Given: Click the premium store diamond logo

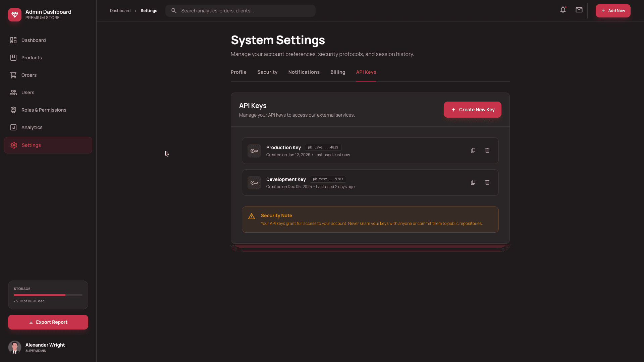Looking at the screenshot, I should click(14, 14).
